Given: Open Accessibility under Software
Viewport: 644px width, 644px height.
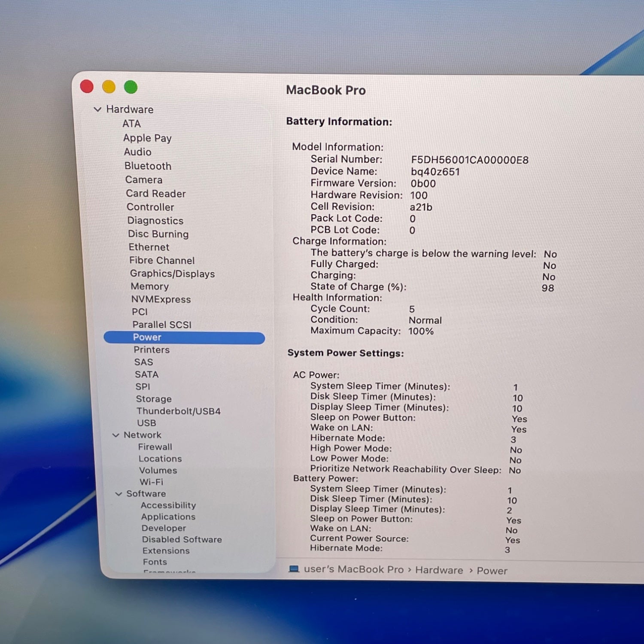Looking at the screenshot, I should click(x=168, y=505).
